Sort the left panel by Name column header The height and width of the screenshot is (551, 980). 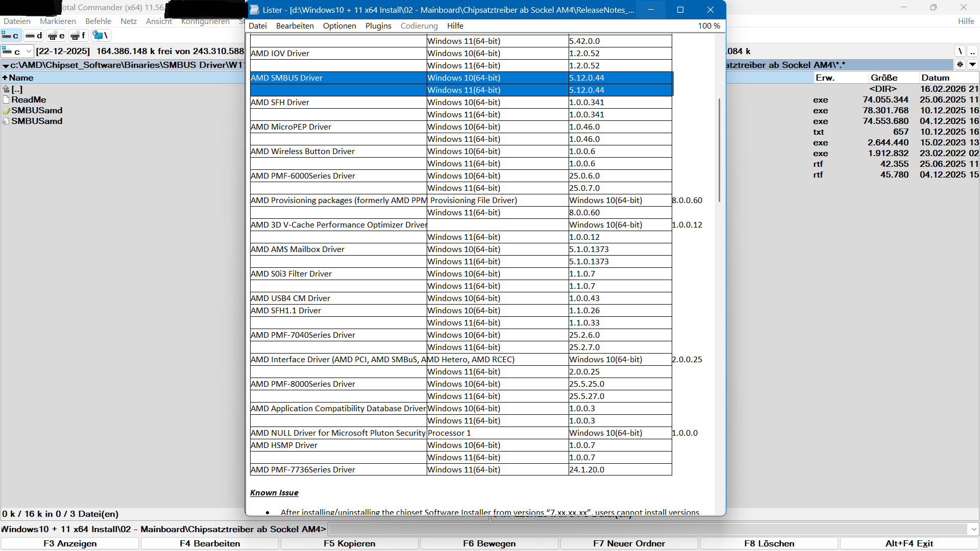click(x=20, y=78)
